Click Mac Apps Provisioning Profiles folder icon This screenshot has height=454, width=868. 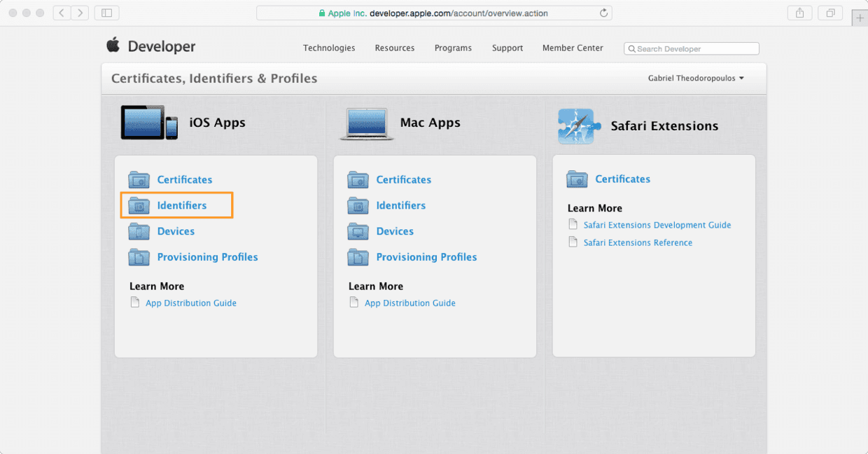[x=358, y=257]
